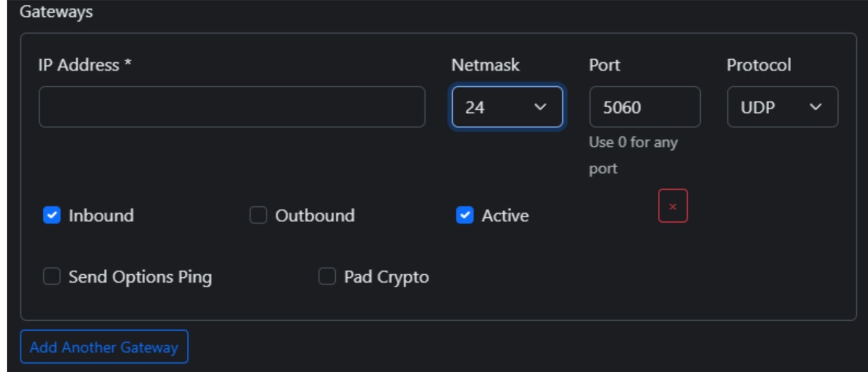This screenshot has width=868, height=372.
Task: Expand Netmask options via its chevron arrow
Action: tap(541, 107)
